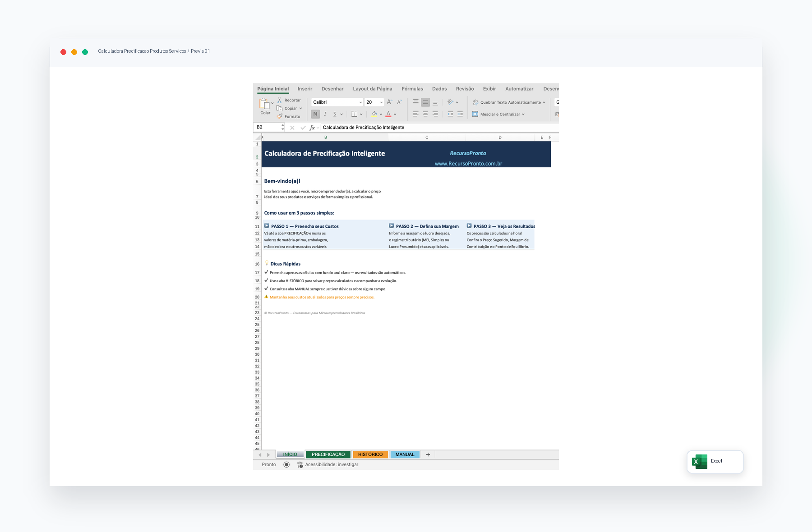Add a new sheet with plus button
The height and width of the screenshot is (532, 812).
point(428,454)
